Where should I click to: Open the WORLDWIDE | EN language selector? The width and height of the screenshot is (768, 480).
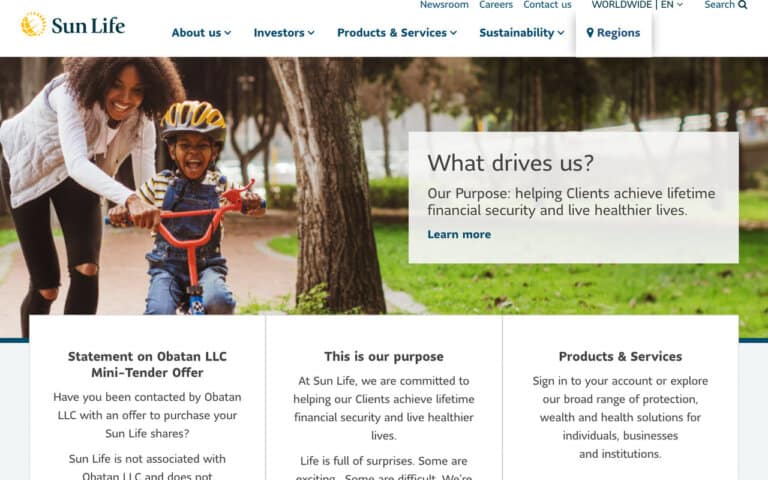[x=637, y=5]
